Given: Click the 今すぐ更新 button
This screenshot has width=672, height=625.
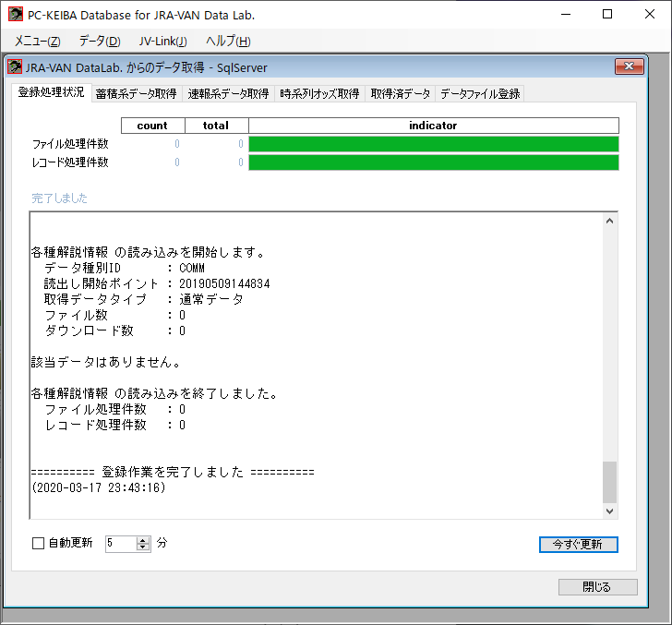Looking at the screenshot, I should (x=578, y=545).
